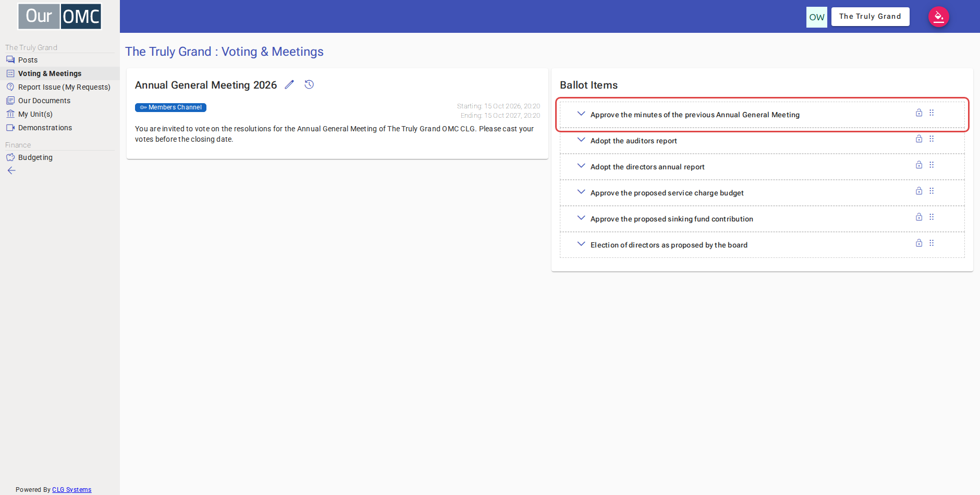The width and height of the screenshot is (980, 495).
Task: Expand the proposed service charge budget item
Action: tap(581, 192)
